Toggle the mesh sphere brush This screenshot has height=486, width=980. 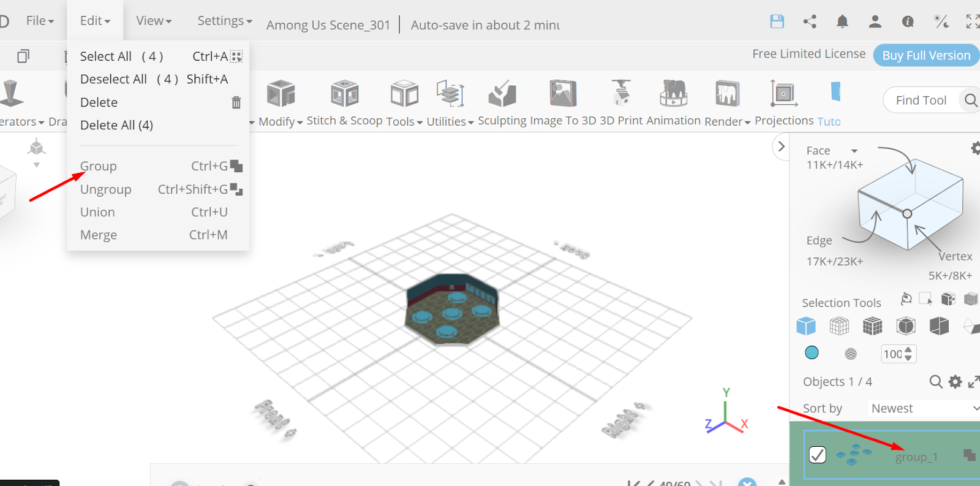point(851,354)
